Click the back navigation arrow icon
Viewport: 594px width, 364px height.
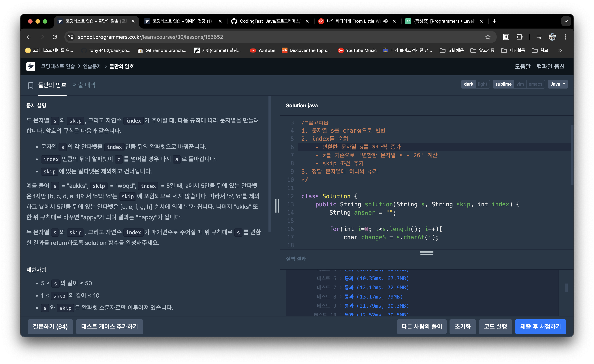click(28, 37)
